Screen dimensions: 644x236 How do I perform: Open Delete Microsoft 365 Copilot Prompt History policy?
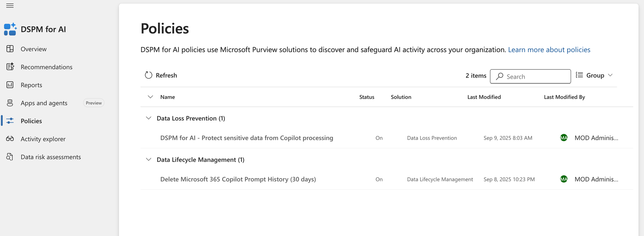[238, 179]
